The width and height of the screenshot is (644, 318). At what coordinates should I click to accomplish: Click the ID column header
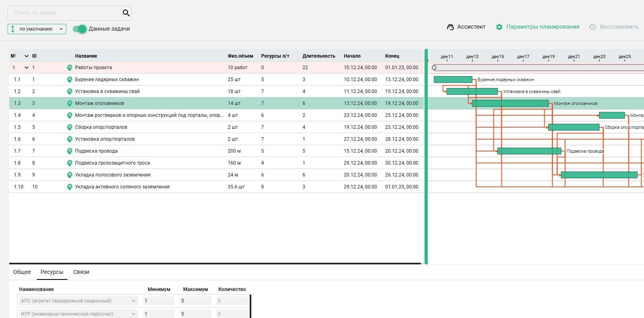click(x=34, y=56)
